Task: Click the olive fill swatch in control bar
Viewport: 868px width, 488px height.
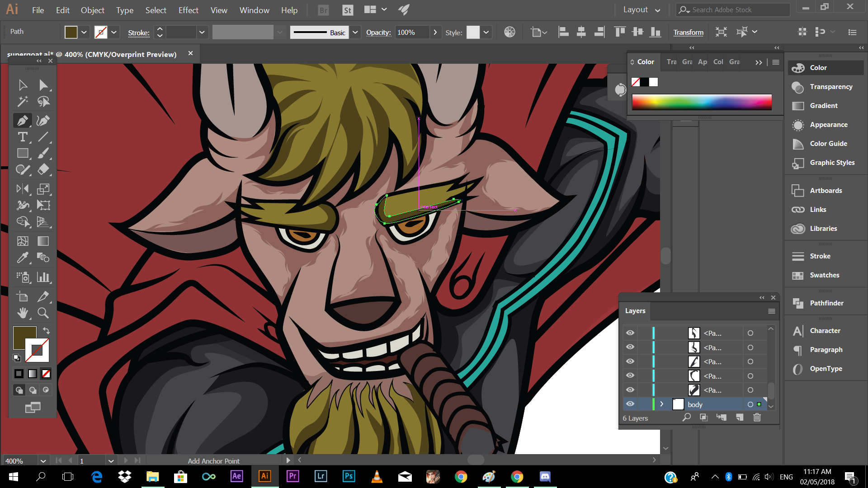Action: pos(71,32)
